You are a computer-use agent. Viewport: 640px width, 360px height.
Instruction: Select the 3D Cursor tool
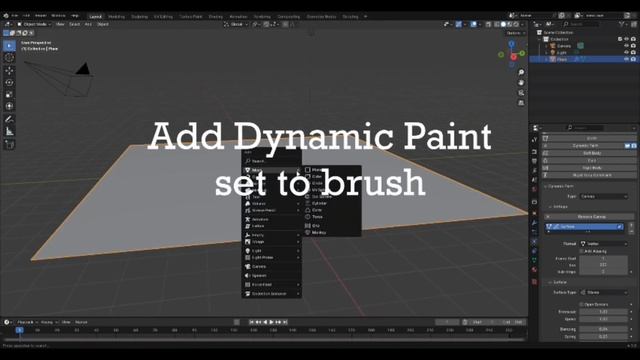9,58
